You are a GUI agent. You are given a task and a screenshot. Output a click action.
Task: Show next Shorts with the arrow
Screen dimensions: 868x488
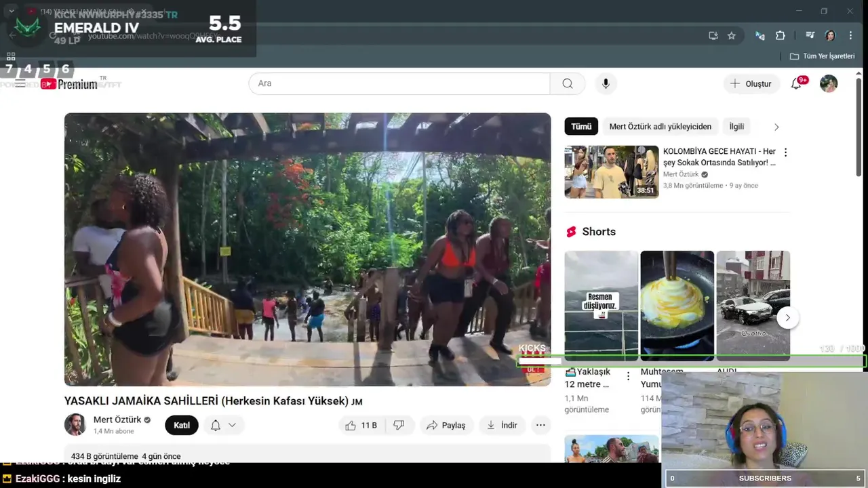[787, 317]
